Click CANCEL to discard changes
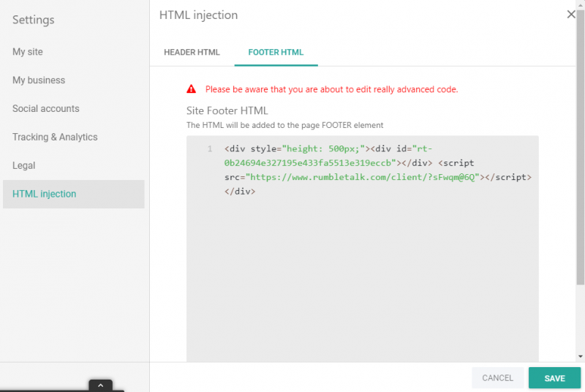 pyautogui.click(x=497, y=378)
